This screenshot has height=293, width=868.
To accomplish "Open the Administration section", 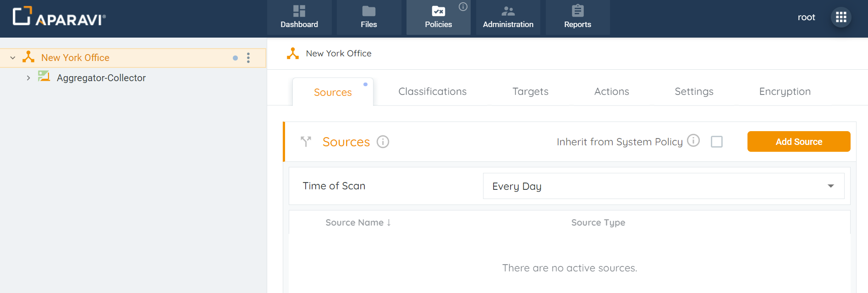I will click(508, 17).
